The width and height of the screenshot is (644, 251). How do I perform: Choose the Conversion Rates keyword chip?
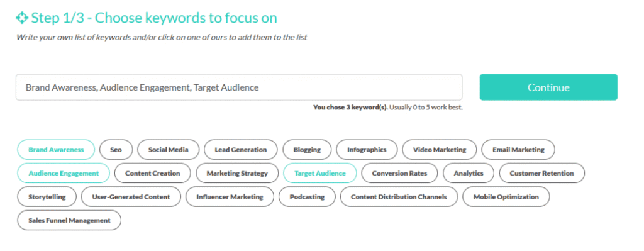(399, 174)
